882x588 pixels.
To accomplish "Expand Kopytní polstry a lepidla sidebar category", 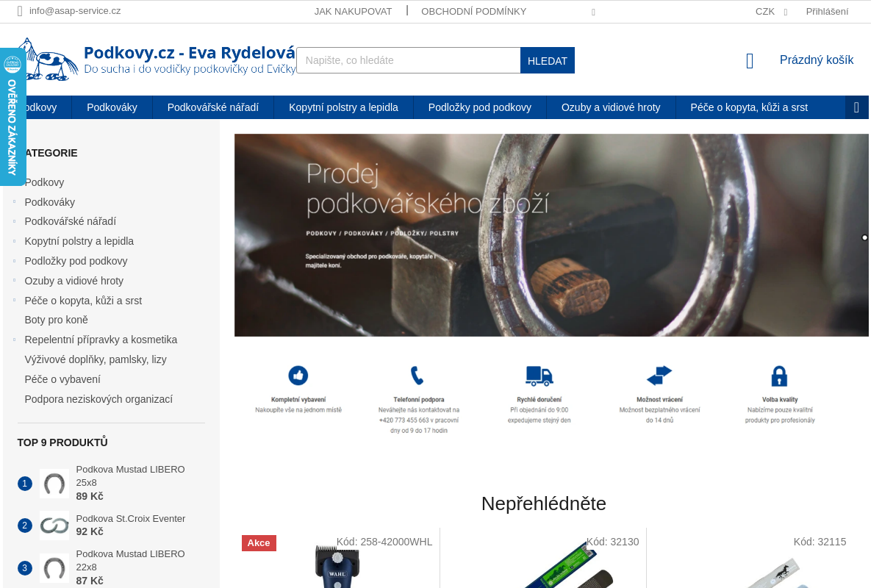I will 14,241.
